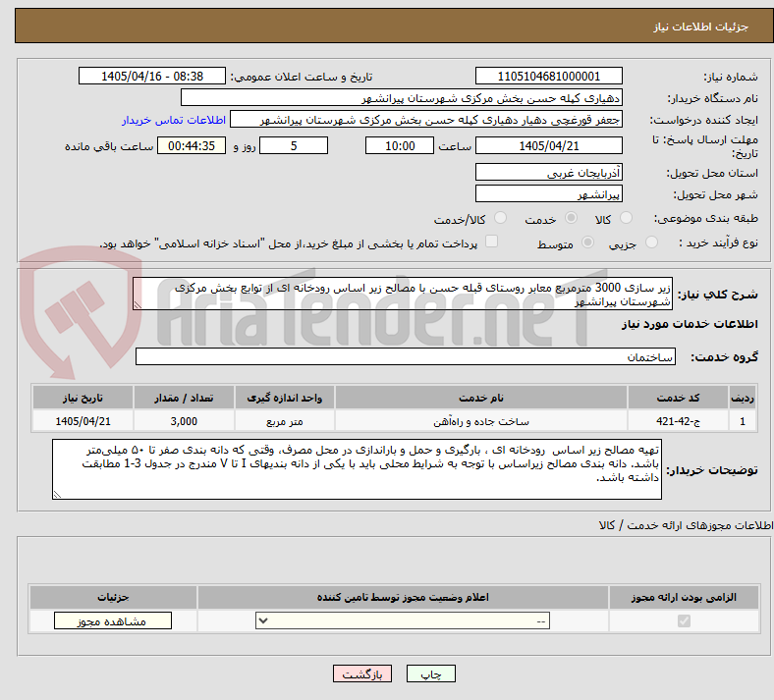Screen dimensions: 774x700
Task: Click the delivery province field آذربایجان غربی
Action: [x=549, y=172]
